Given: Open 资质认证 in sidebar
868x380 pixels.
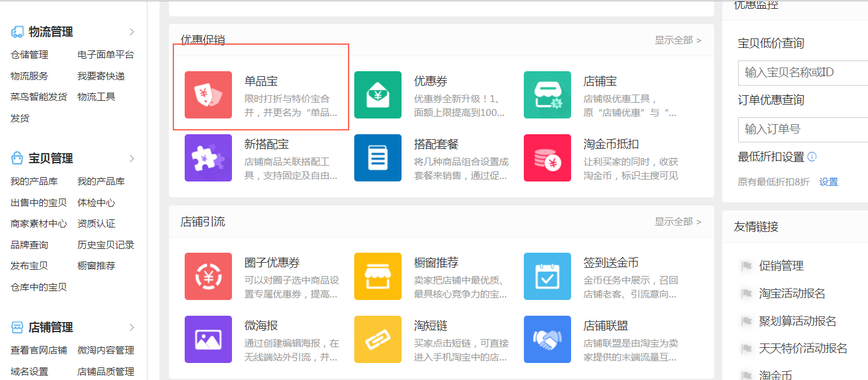Looking at the screenshot, I should (x=96, y=224).
